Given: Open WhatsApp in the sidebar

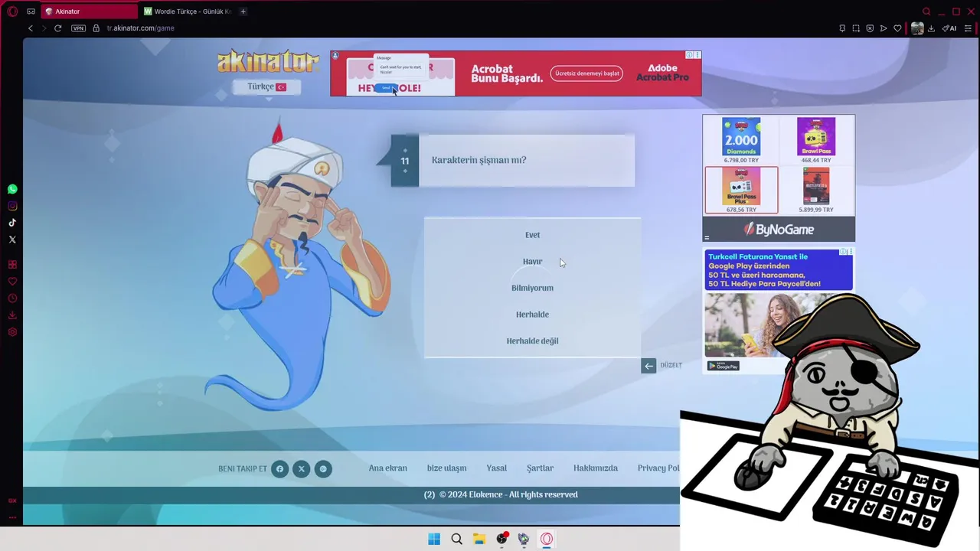Looking at the screenshot, I should (x=12, y=189).
